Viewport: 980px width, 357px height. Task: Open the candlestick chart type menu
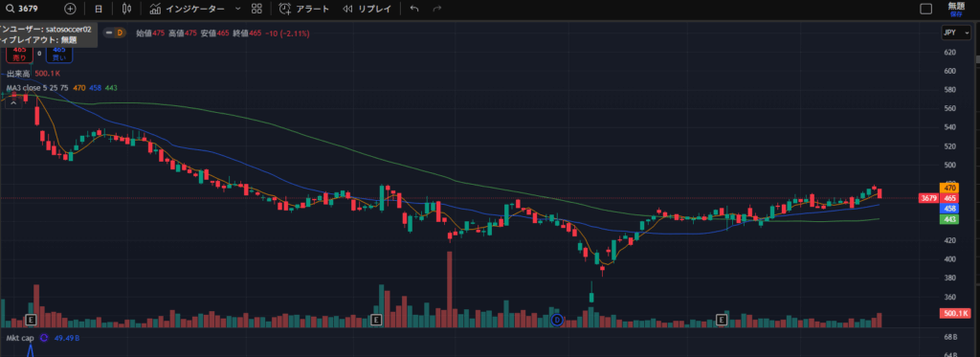[127, 9]
